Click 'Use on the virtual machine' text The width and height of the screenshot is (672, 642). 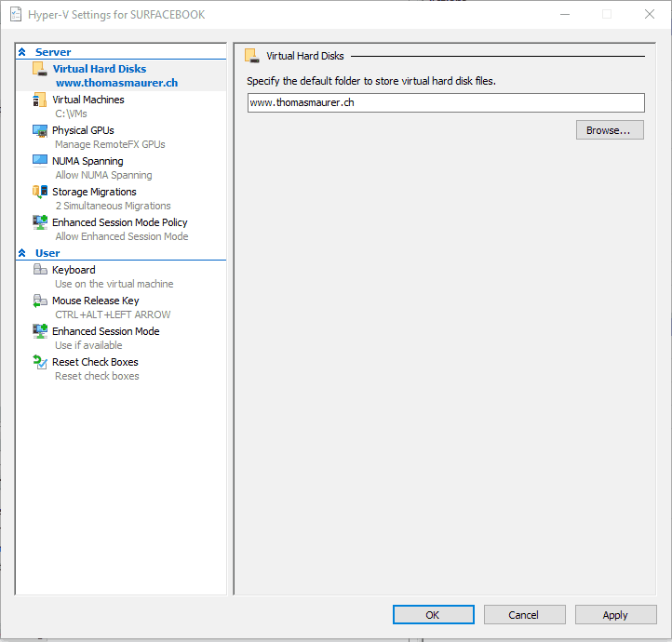click(114, 284)
